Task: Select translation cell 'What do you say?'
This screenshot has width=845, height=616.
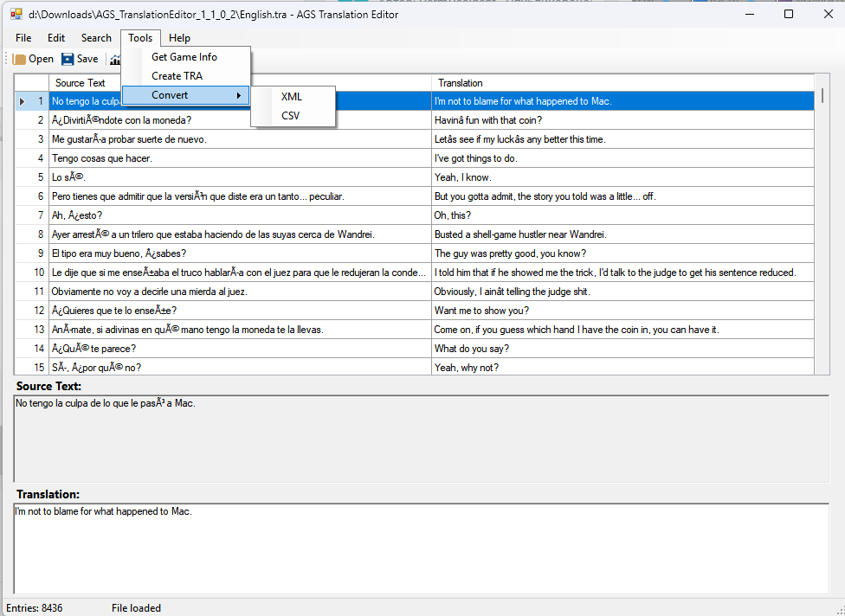Action: tap(623, 349)
